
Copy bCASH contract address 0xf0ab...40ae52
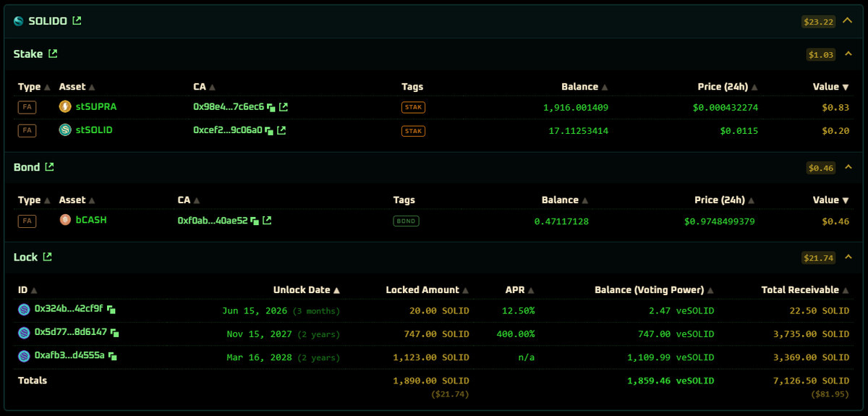pyautogui.click(x=255, y=221)
